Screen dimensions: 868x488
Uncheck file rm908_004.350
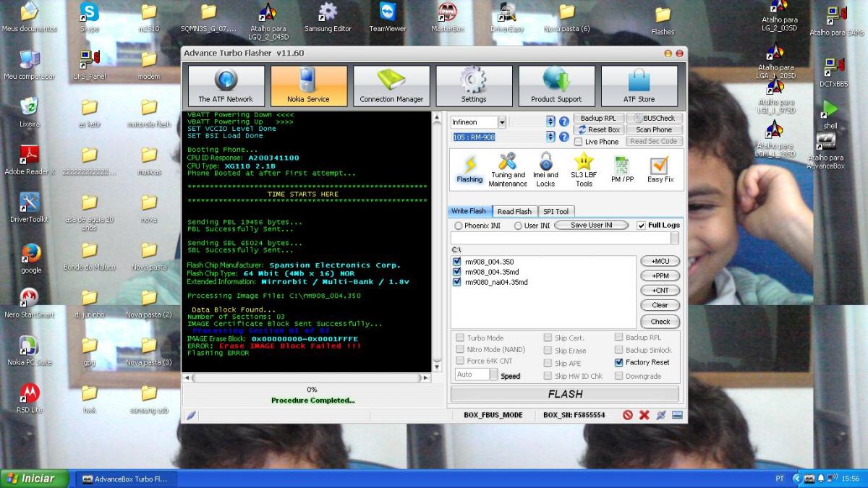point(456,262)
